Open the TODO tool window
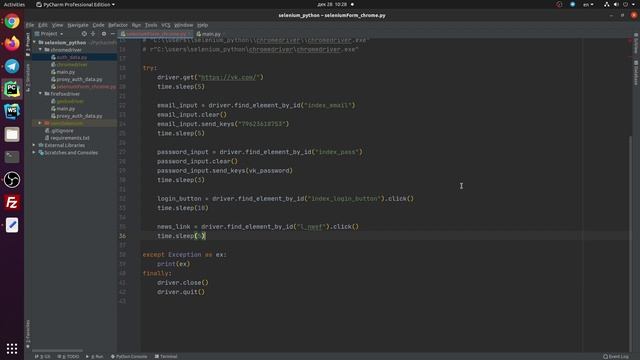The width and height of the screenshot is (640, 360). tap(68, 356)
